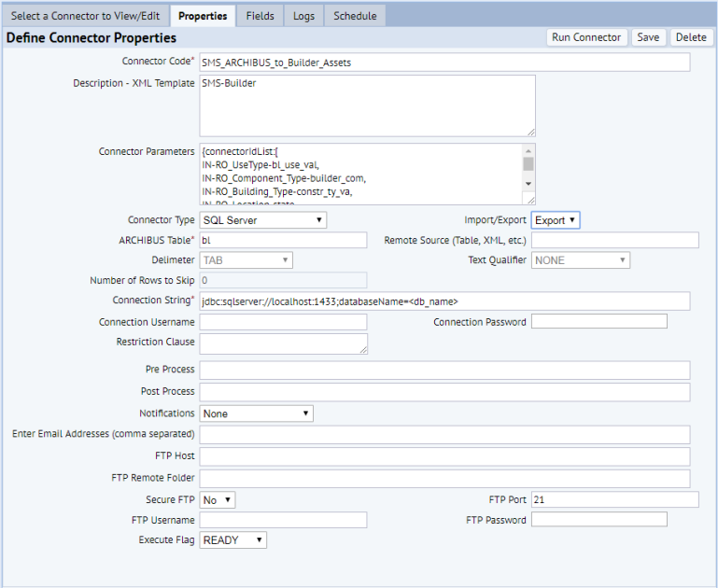
Task: Change the Secure FTP dropdown
Action: pos(218,500)
